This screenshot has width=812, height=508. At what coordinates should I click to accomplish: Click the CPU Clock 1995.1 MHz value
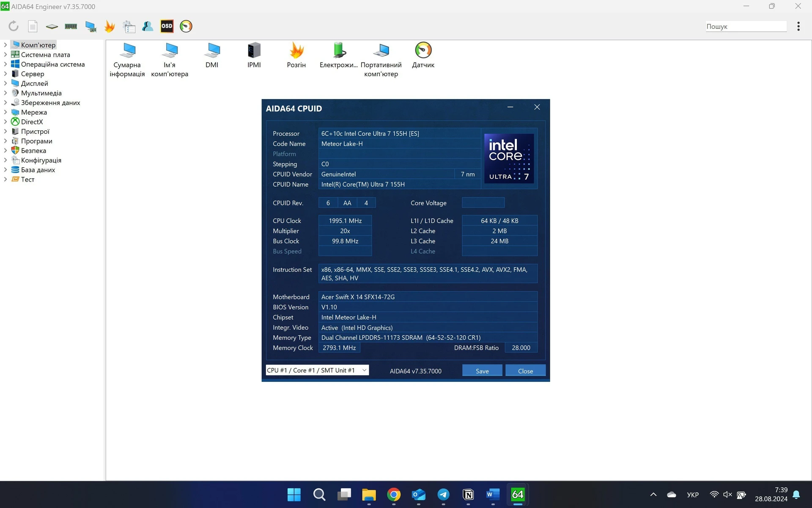tap(345, 221)
